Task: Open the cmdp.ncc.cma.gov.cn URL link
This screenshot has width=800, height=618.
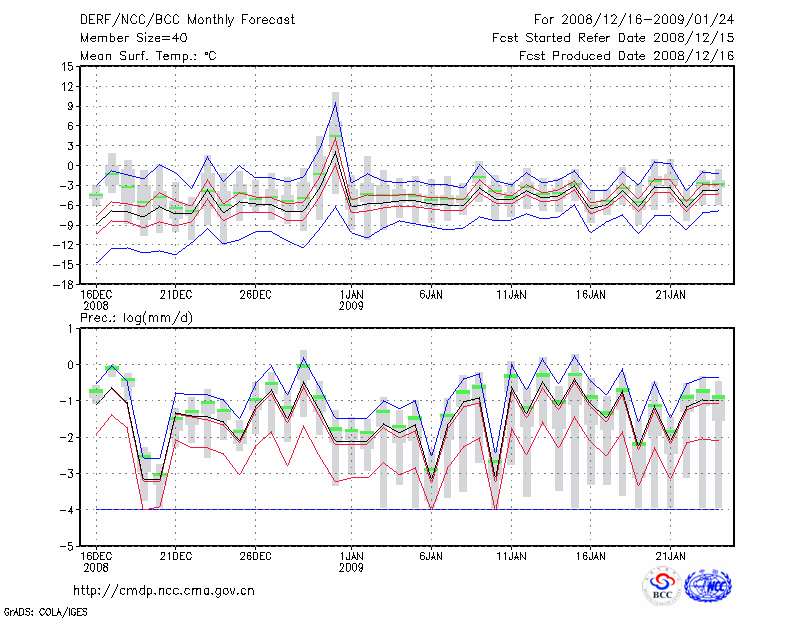Action: tap(165, 590)
